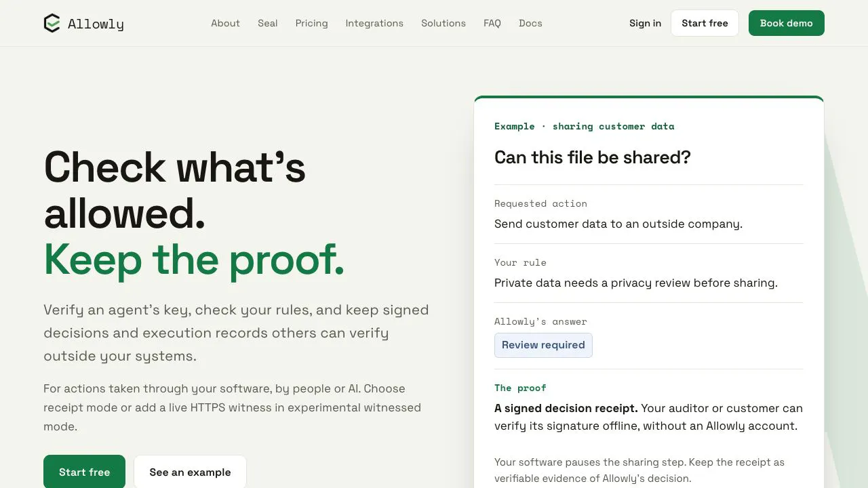Click the Allowly brand name text
Screen dimensions: 868x488
pos(96,24)
